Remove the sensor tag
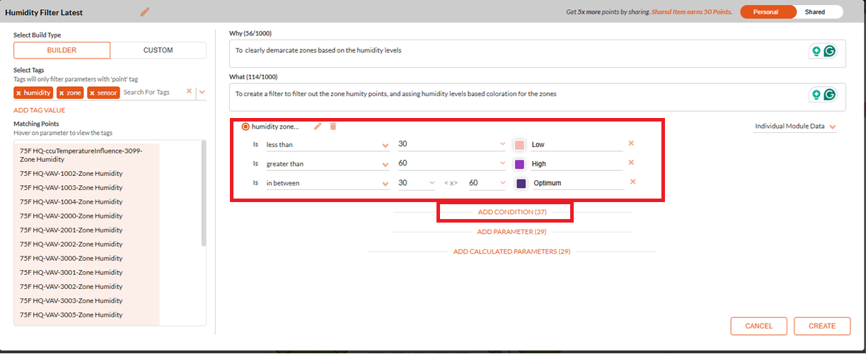Screen dimensions: 868x354 pos(92,93)
